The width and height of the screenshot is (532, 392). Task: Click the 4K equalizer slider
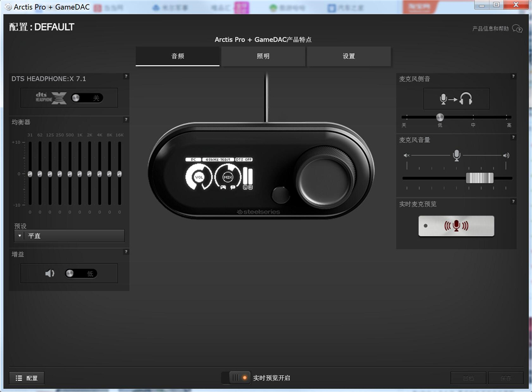pyautogui.click(x=99, y=173)
